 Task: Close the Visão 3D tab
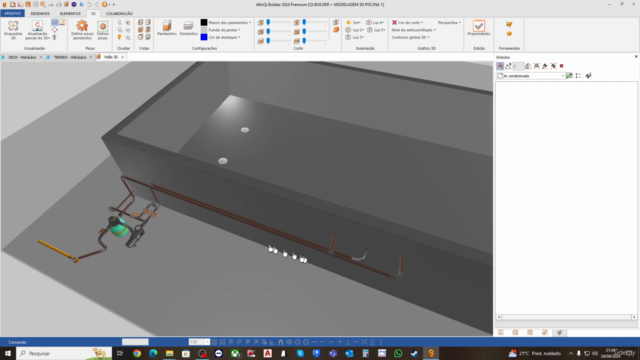coord(122,57)
